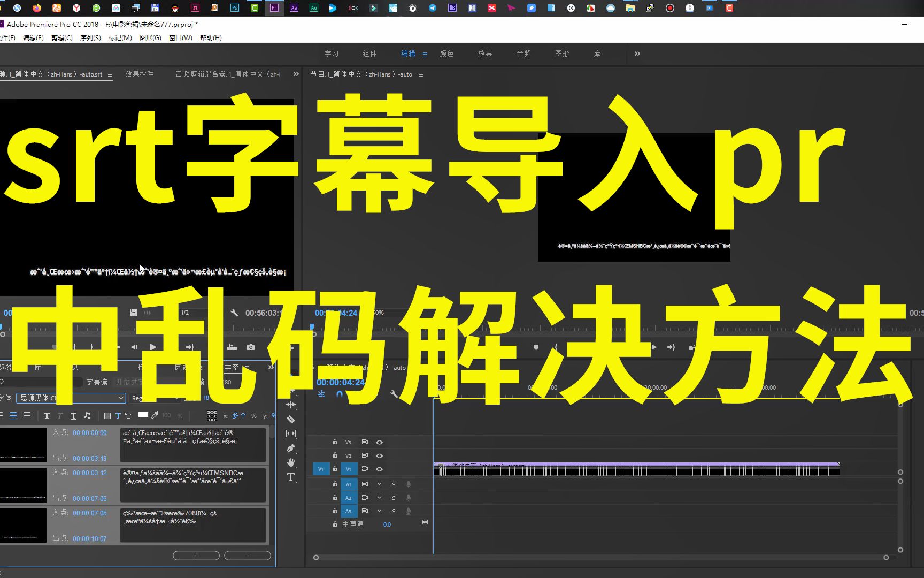Viewport: 924px width, 578px height.
Task: Open Photoshop from the Windows taskbar
Action: [234, 8]
